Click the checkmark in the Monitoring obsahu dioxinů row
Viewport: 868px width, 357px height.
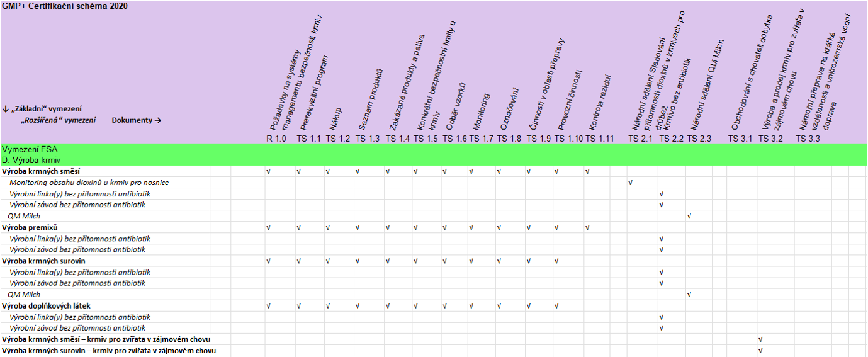[630, 183]
